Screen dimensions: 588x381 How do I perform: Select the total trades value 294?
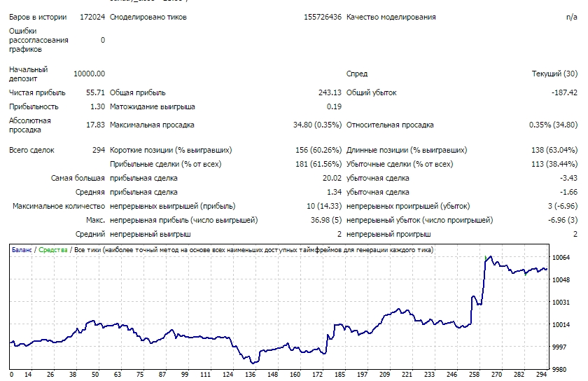point(99,150)
